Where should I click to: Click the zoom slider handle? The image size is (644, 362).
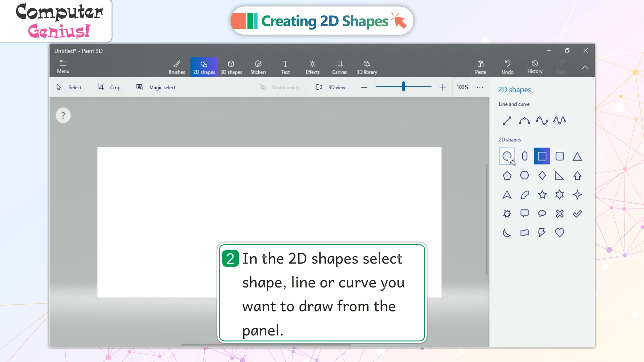point(404,87)
